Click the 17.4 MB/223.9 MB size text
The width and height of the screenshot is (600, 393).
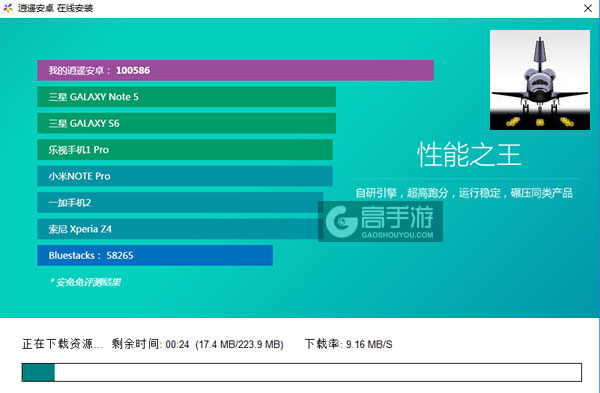(240, 344)
